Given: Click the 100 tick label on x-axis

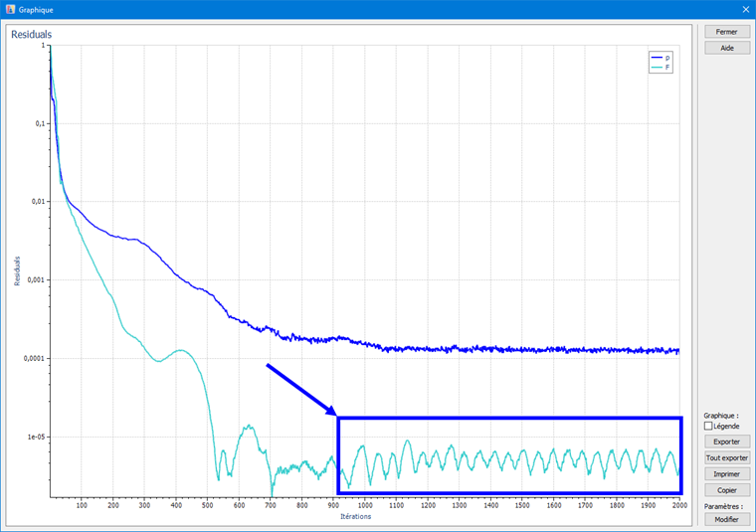Looking at the screenshot, I should click(x=82, y=505).
